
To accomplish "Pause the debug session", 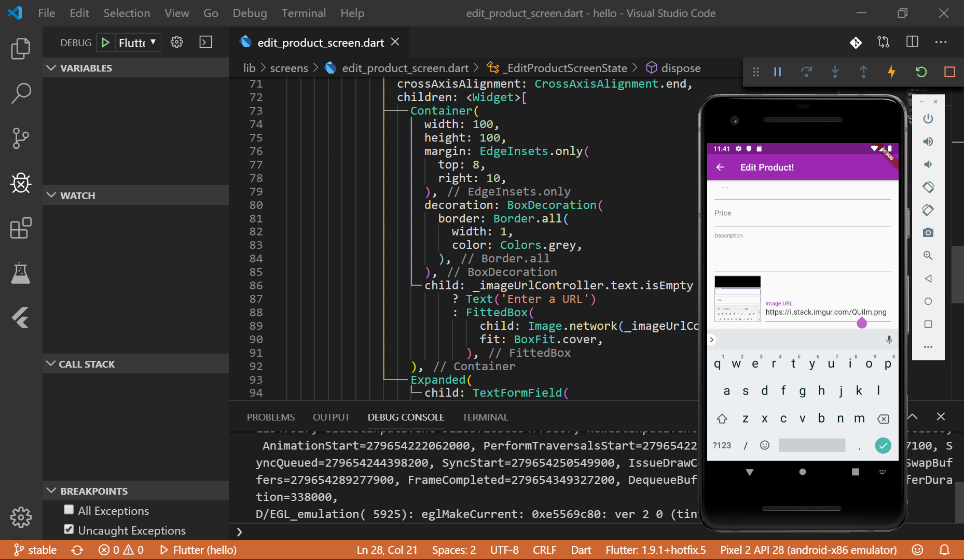I will click(x=778, y=72).
